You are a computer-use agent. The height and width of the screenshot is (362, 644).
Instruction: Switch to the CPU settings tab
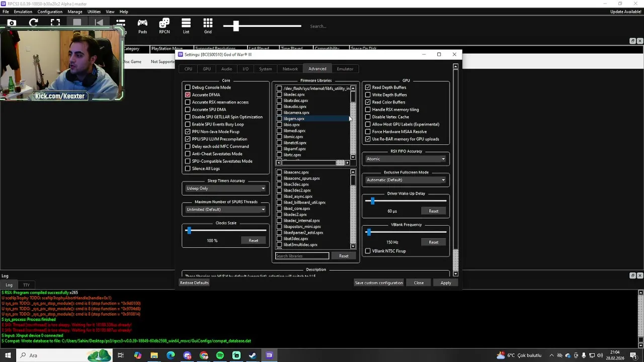(x=188, y=69)
